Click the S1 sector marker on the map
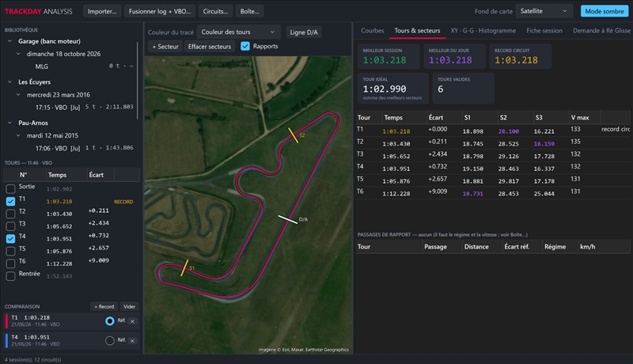 click(x=185, y=268)
